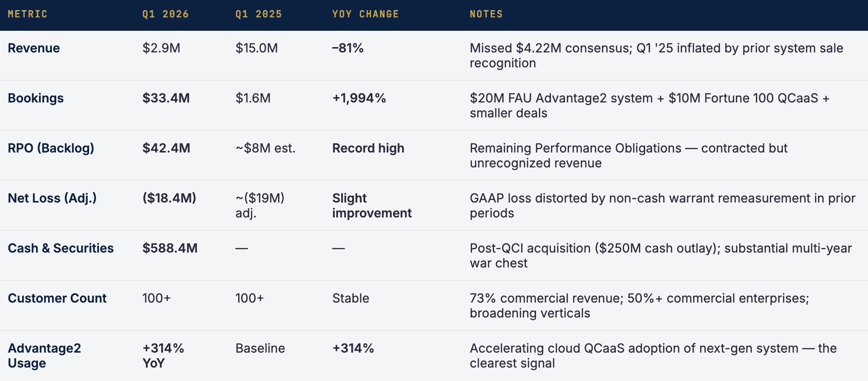Viewport: 868px width, 381px height.
Task: Click the NOTES column header
Action: point(486,14)
